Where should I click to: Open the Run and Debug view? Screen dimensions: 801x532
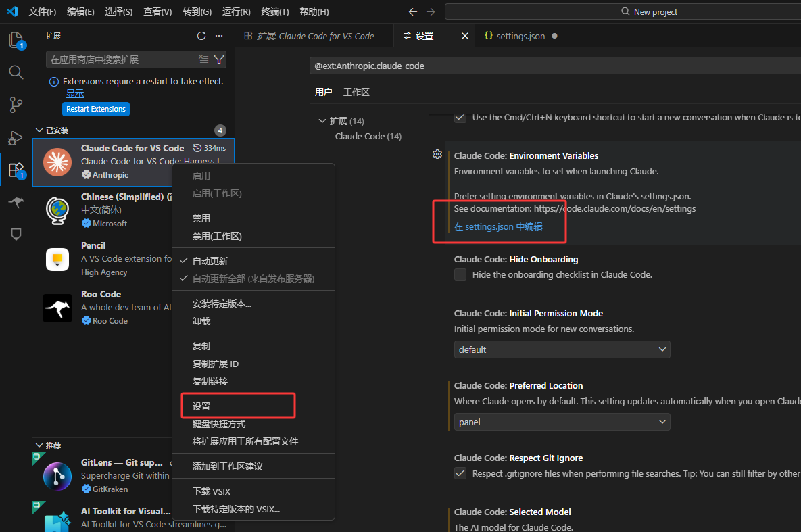point(16,137)
